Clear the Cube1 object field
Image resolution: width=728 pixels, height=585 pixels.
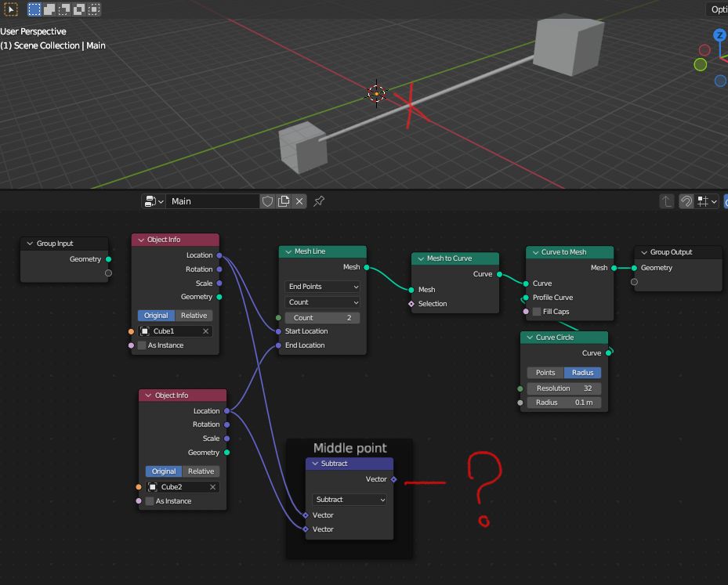[x=205, y=331]
